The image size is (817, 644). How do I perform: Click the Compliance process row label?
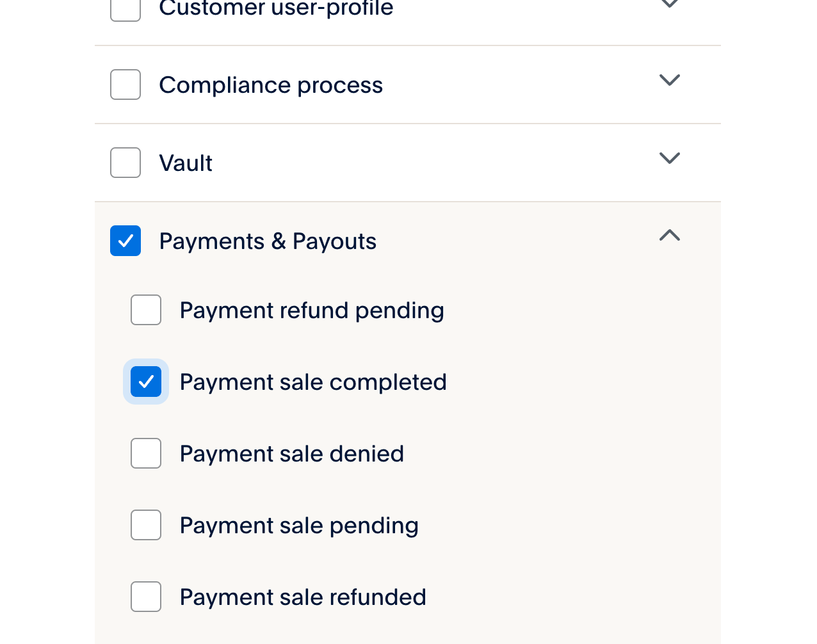tap(271, 85)
